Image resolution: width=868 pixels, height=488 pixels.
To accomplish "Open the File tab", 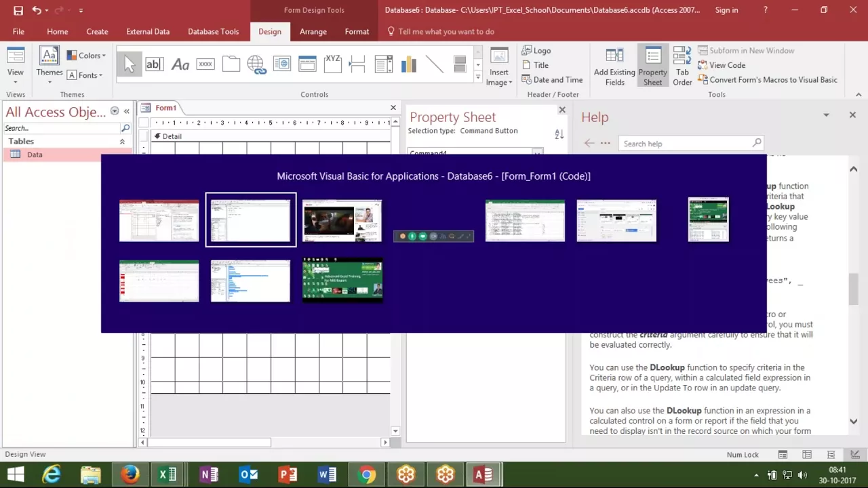I will click(18, 31).
